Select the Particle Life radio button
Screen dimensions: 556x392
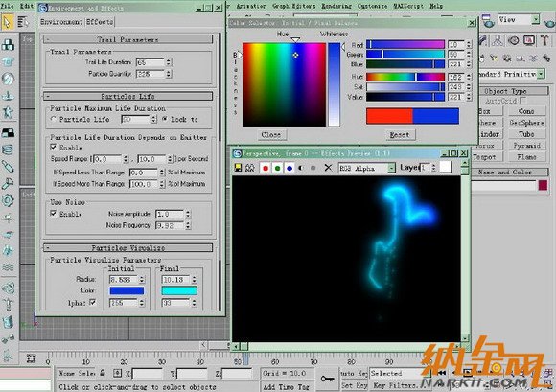(53, 119)
